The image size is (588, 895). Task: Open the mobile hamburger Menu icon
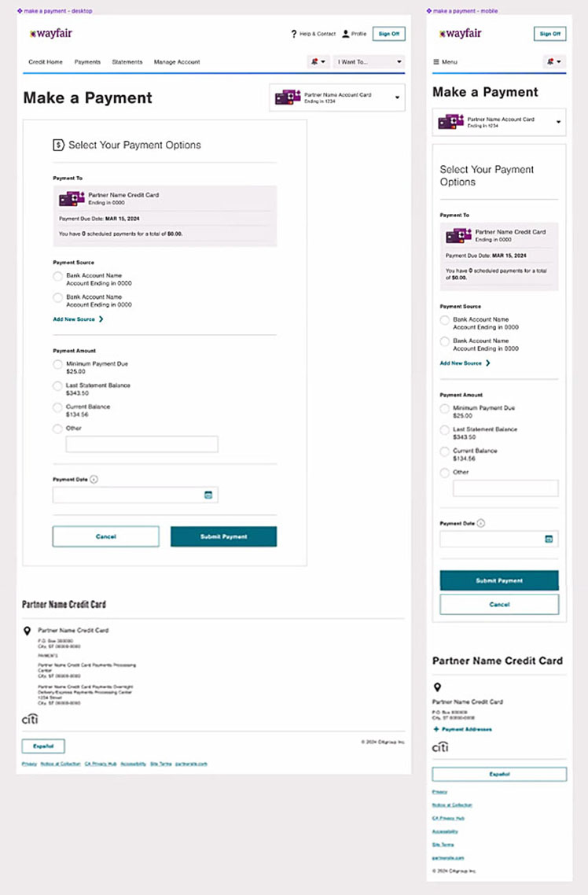pyautogui.click(x=436, y=61)
